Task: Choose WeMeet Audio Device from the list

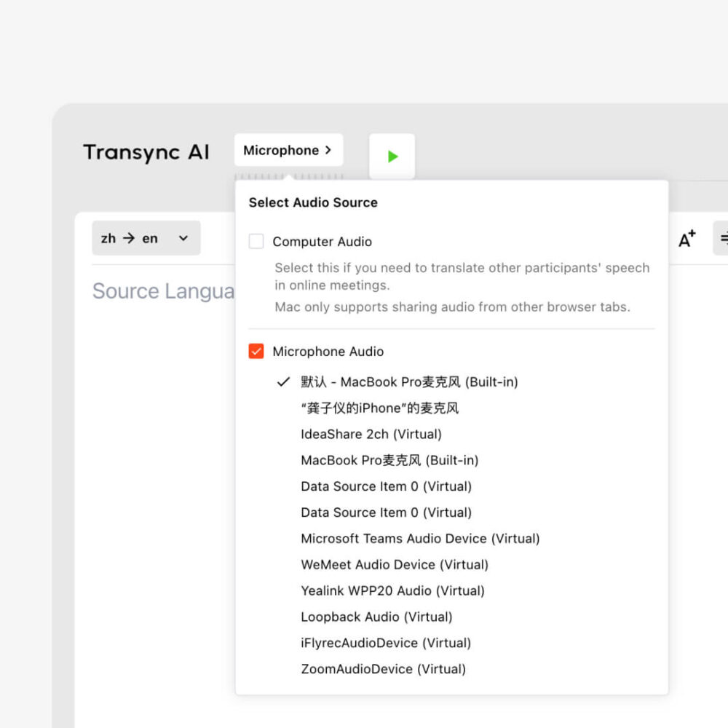Action: pos(395,565)
